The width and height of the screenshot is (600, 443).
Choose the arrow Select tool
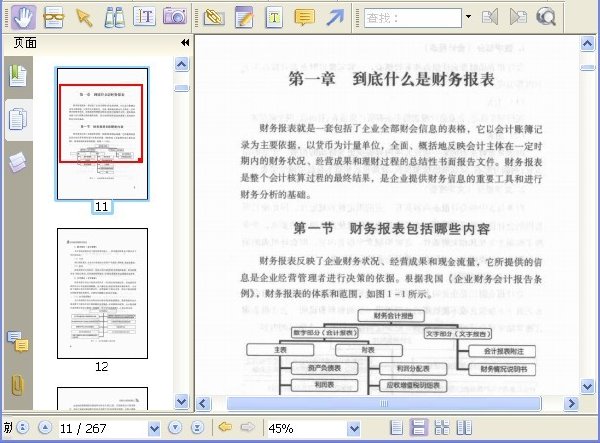point(84,18)
